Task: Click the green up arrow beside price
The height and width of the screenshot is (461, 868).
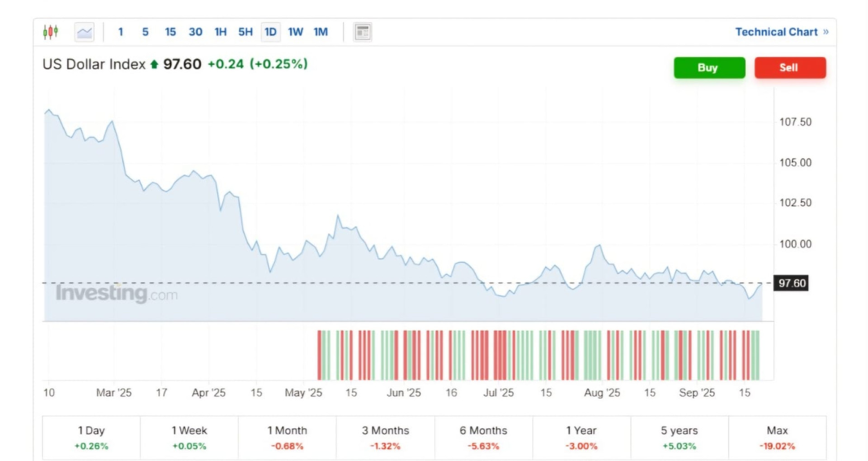Action: 154,65
